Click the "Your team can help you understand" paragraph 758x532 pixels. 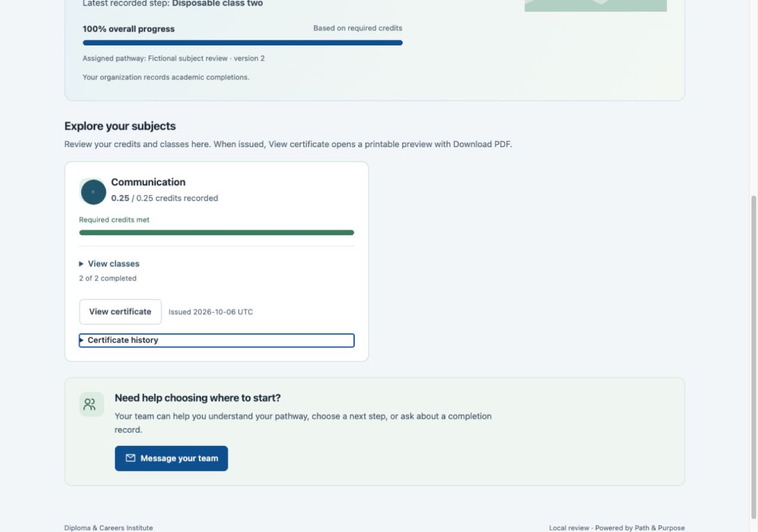click(x=303, y=423)
